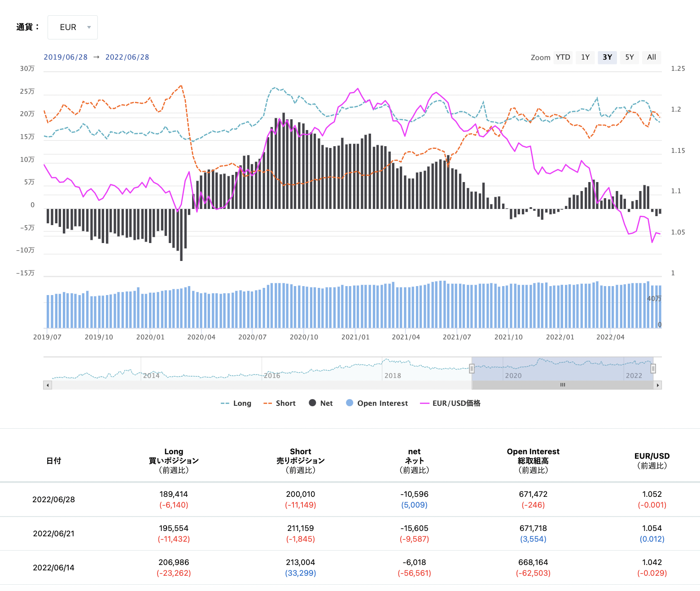Click the Short 売りポジション column header
This screenshot has width=700, height=591.
click(301, 461)
